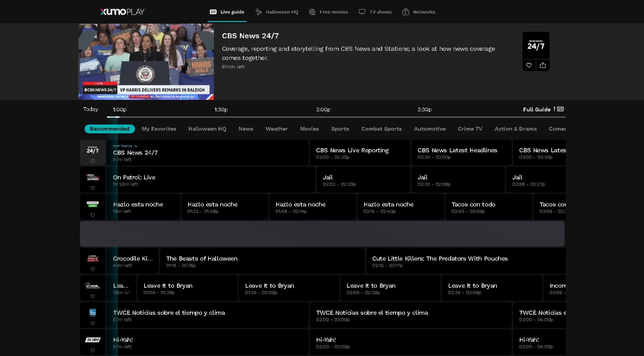Select Hazlo esta noche at 01:22 - 01:48p
The image size is (644, 356).
[225, 207]
